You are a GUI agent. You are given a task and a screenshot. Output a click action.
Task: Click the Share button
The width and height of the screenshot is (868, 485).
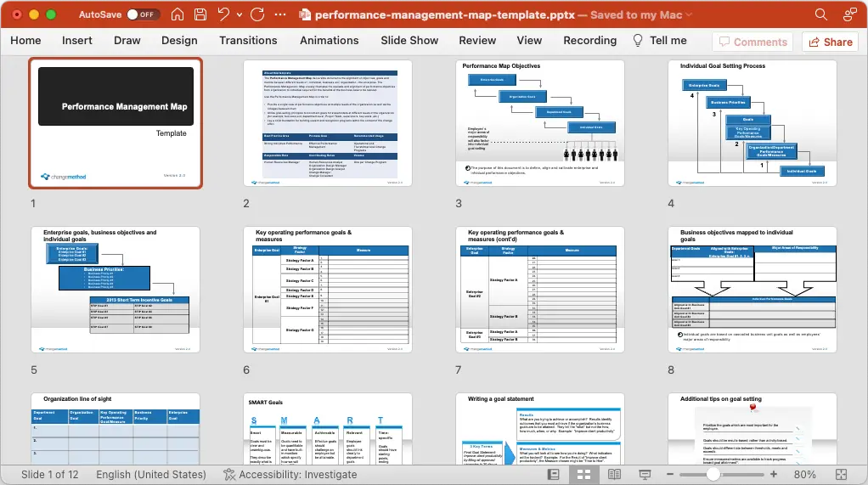831,42
